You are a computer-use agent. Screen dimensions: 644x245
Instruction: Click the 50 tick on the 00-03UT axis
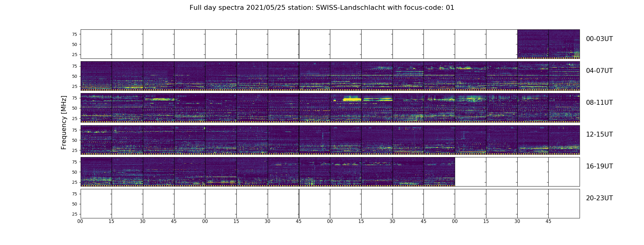click(74, 44)
